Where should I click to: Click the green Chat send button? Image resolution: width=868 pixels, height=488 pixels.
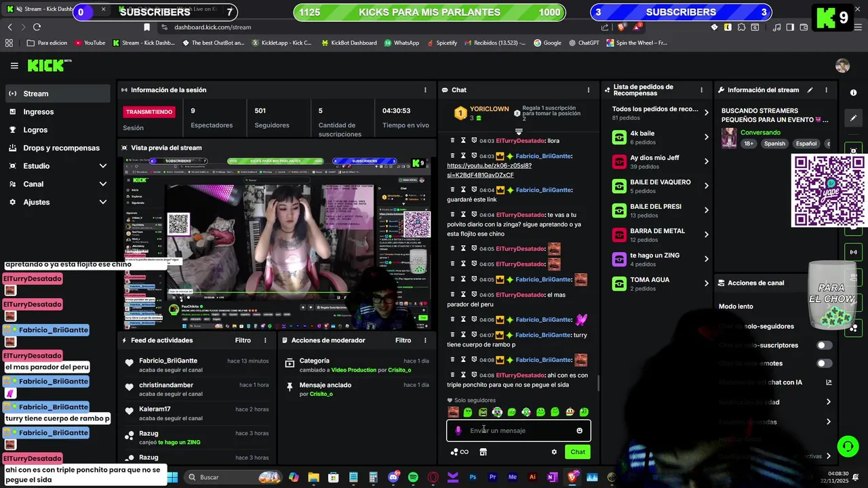[578, 452]
